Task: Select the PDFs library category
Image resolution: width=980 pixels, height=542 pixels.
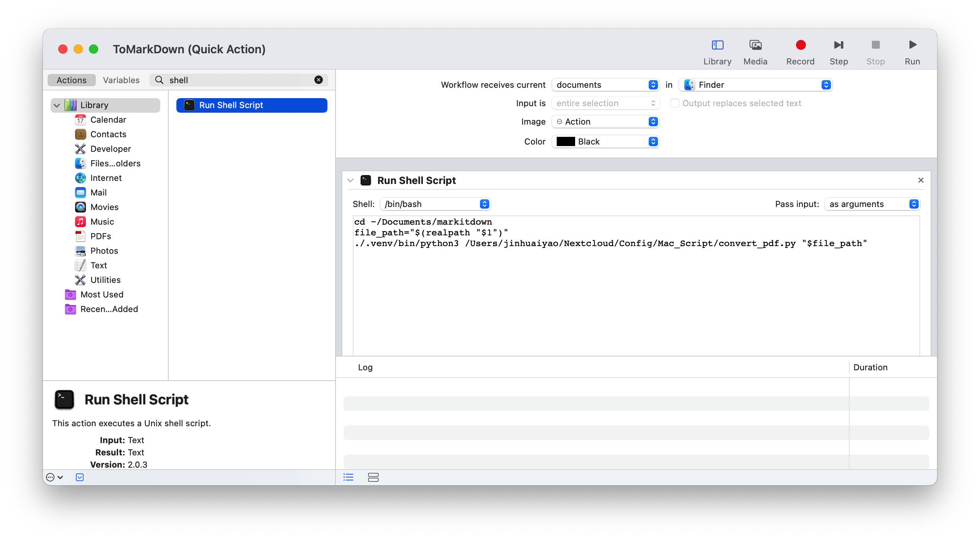Action: [x=100, y=236]
